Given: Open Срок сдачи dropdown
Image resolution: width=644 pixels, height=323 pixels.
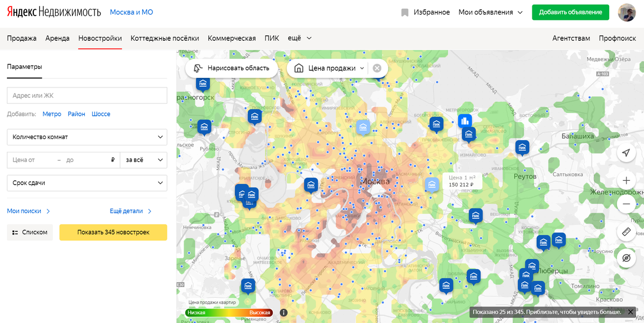Looking at the screenshot, I should [87, 183].
